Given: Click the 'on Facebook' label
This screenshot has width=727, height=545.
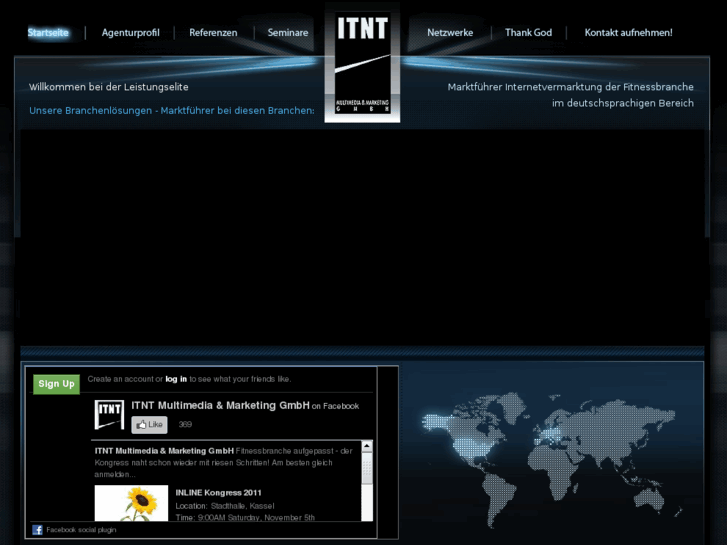Looking at the screenshot, I should pos(336,406).
